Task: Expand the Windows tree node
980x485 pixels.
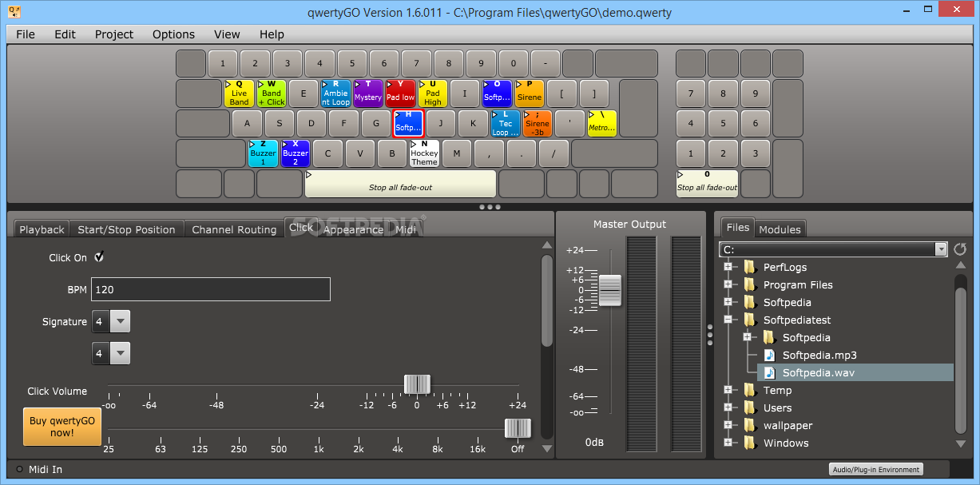Action: (x=728, y=443)
